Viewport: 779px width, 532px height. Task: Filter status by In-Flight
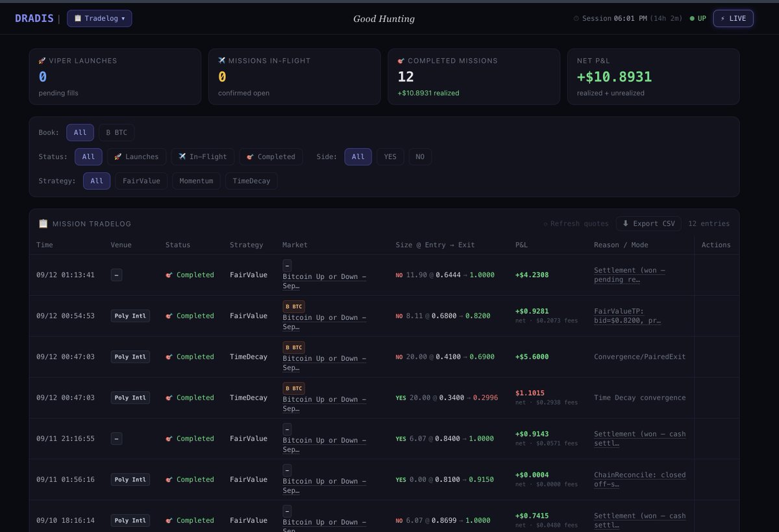point(203,156)
